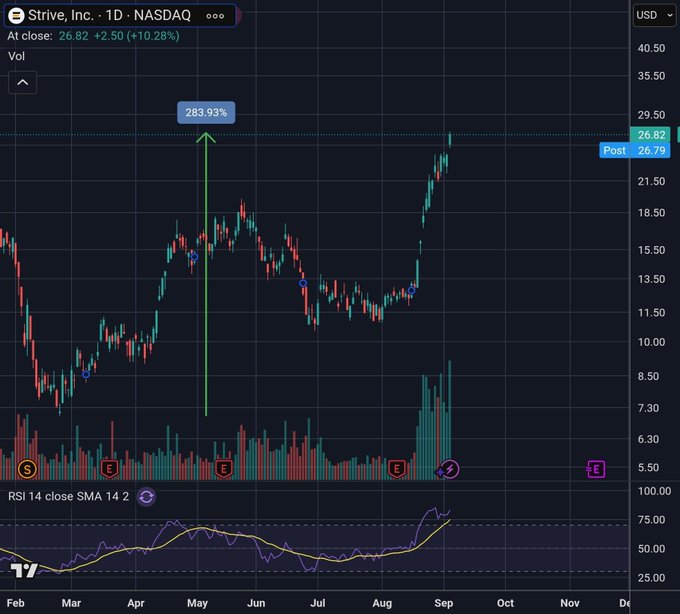Click the blue circle marker in early May
The width and height of the screenshot is (680, 614).
194,257
